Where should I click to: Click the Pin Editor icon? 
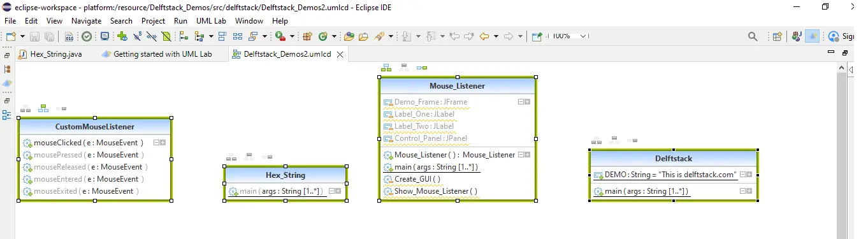537,36
